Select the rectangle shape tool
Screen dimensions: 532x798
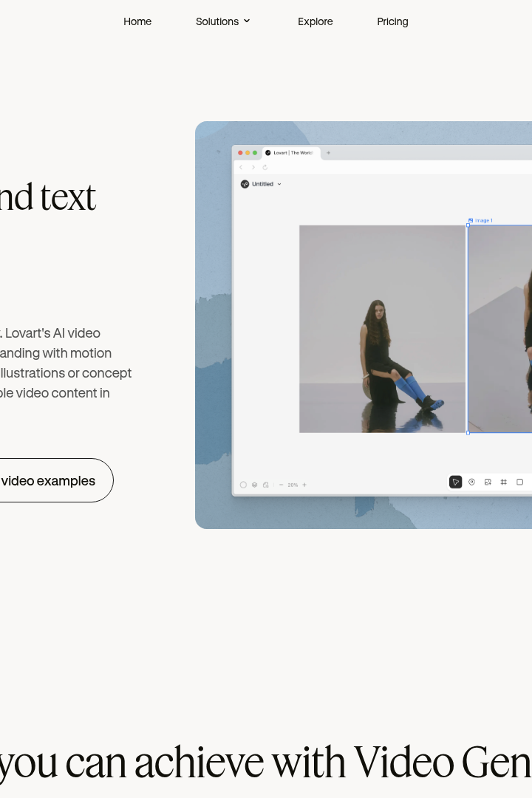pyautogui.click(x=519, y=482)
